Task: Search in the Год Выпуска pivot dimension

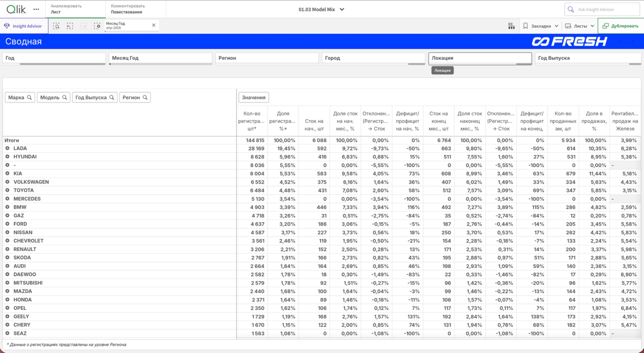Action: coord(112,97)
